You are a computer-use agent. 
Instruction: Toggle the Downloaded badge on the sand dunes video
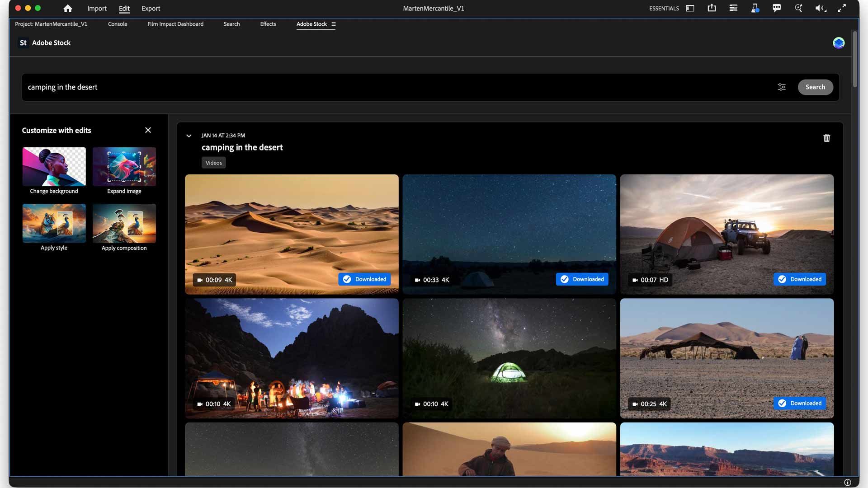pyautogui.click(x=364, y=279)
